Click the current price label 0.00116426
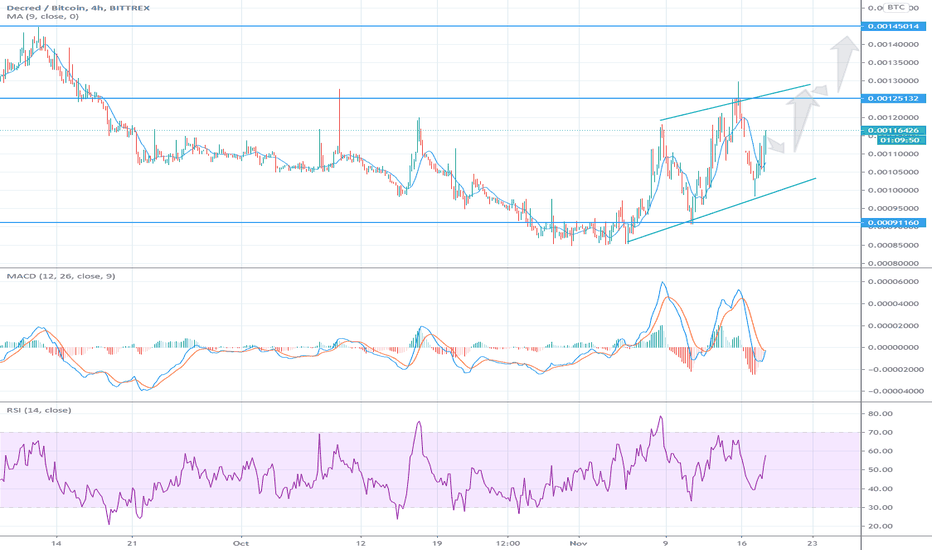Viewport: 932px width, 550px height. pyautogui.click(x=893, y=130)
